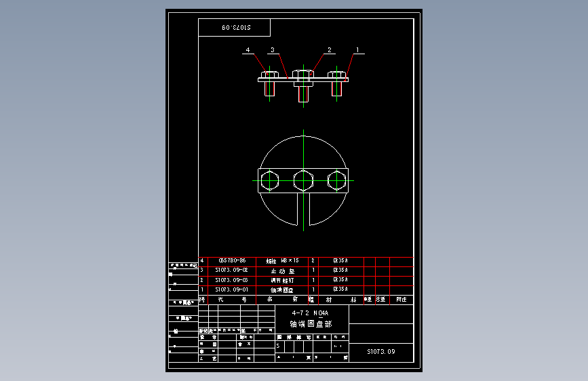Click the S1073.09-01 code cell
Viewport: 588px width, 381px height.
point(232,289)
